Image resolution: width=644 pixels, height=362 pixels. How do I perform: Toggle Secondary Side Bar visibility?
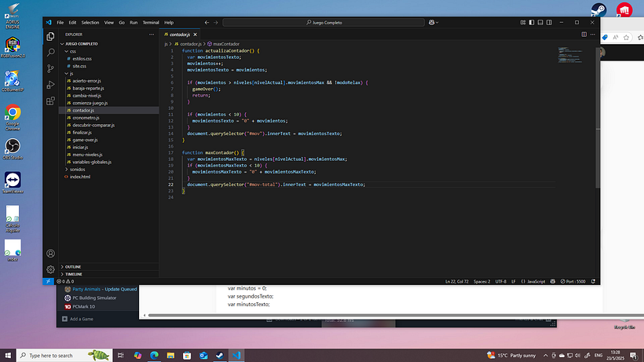(x=549, y=23)
